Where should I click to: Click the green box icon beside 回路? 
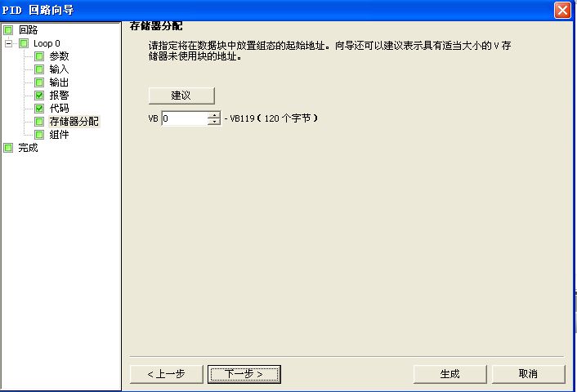tap(8, 29)
